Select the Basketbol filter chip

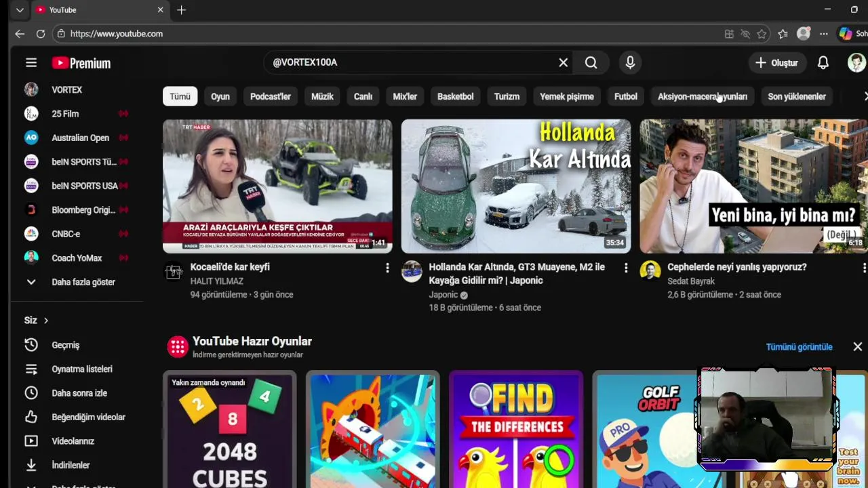point(456,96)
